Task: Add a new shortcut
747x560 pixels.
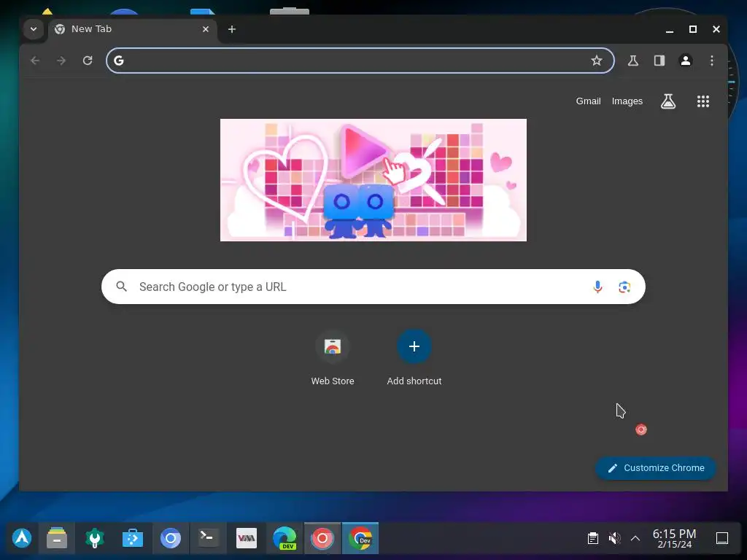Action: (414, 357)
